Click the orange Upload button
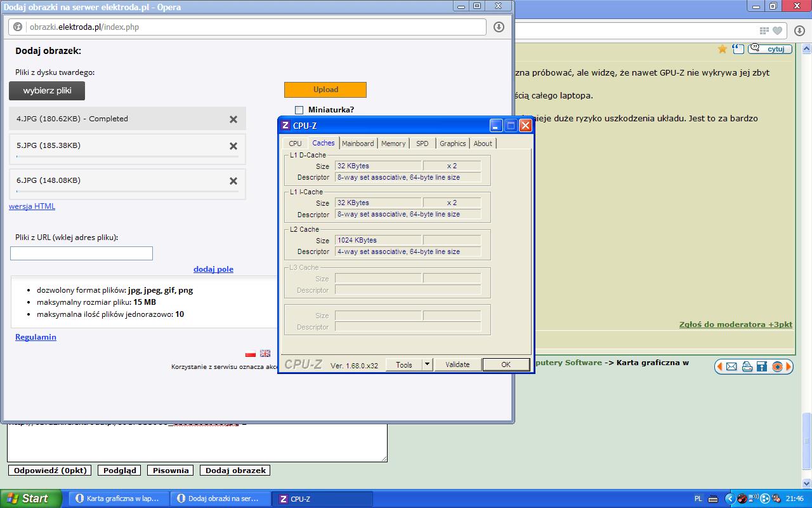Screen dimensions: 812x508 pyautogui.click(x=325, y=90)
